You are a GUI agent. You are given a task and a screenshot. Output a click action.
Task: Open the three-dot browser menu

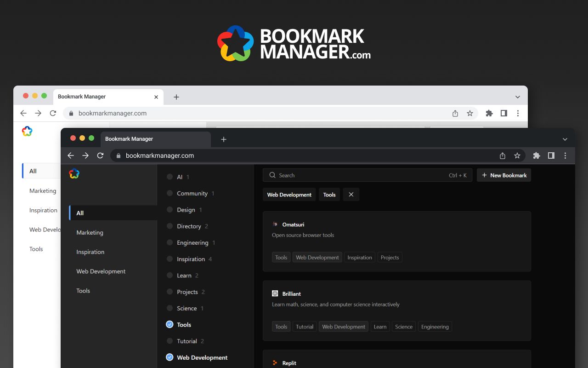tap(565, 155)
